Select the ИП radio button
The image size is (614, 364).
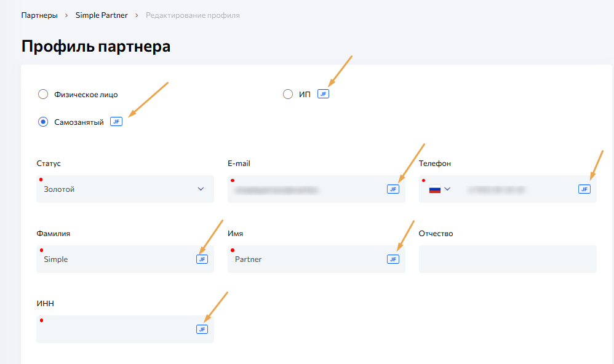(288, 94)
